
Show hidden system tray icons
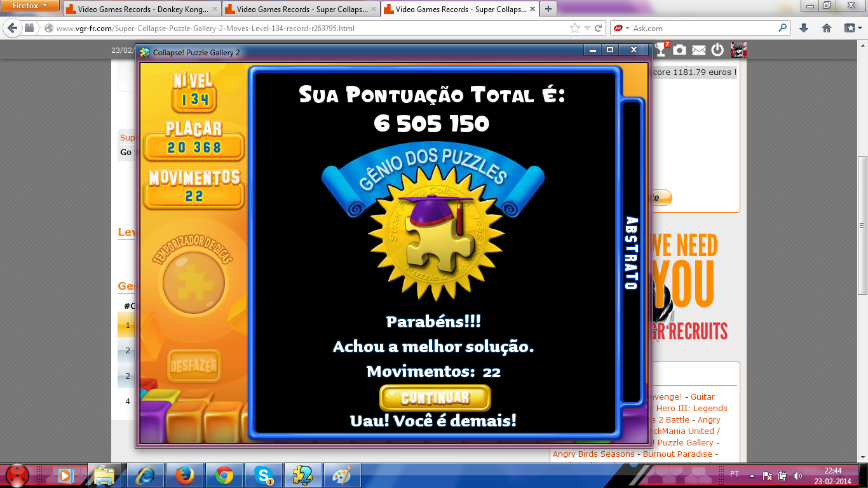752,475
